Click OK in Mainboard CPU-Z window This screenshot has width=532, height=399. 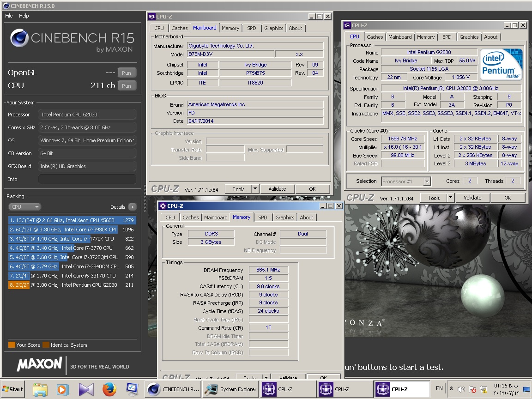click(312, 189)
